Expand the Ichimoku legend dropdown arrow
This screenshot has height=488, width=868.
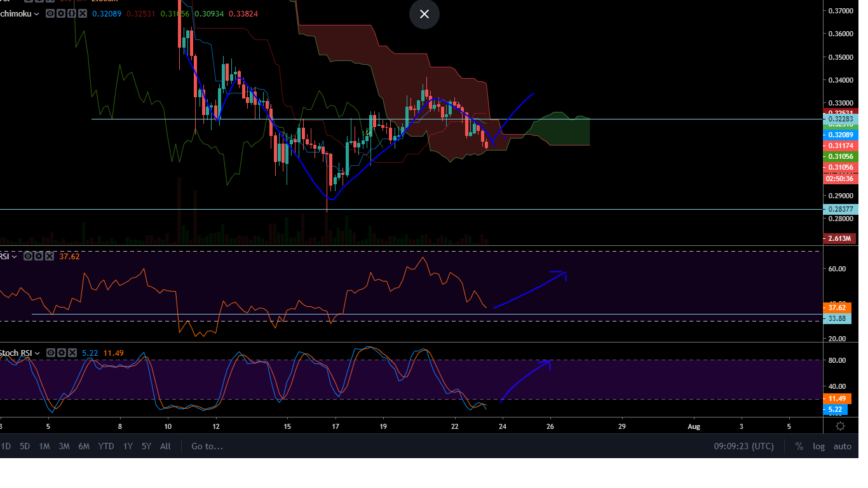[36, 13]
